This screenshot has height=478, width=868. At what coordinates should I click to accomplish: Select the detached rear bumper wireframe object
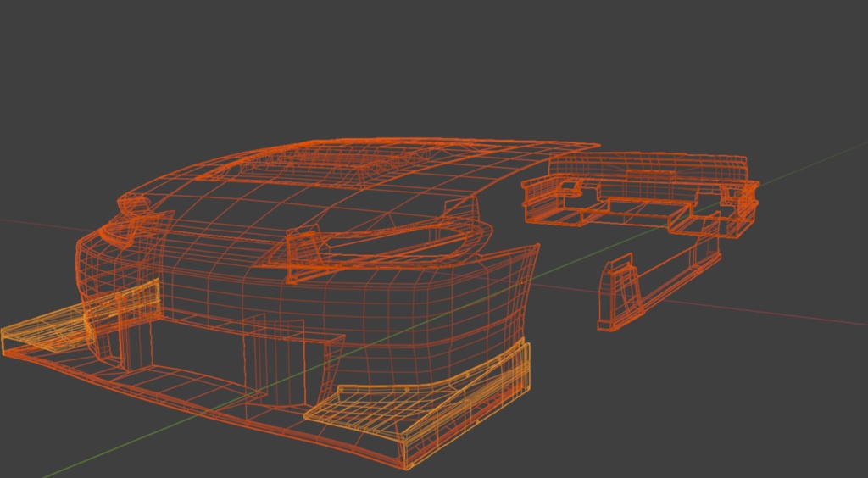coord(641,193)
